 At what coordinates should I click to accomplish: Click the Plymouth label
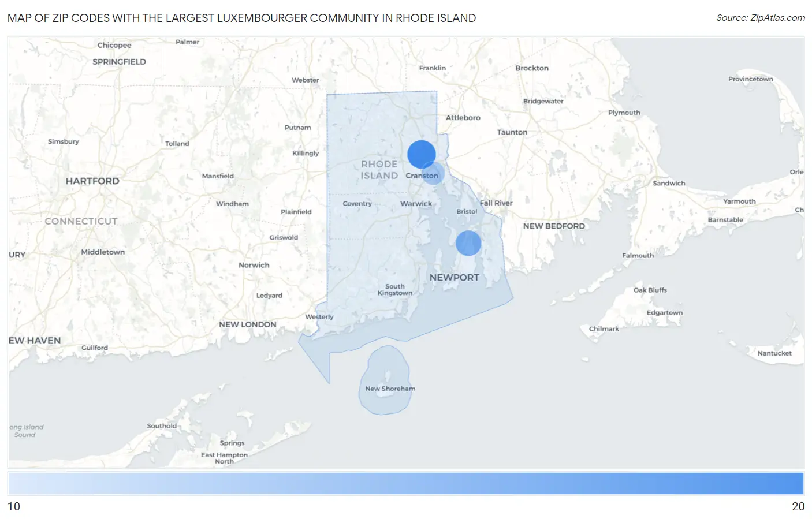point(624,113)
